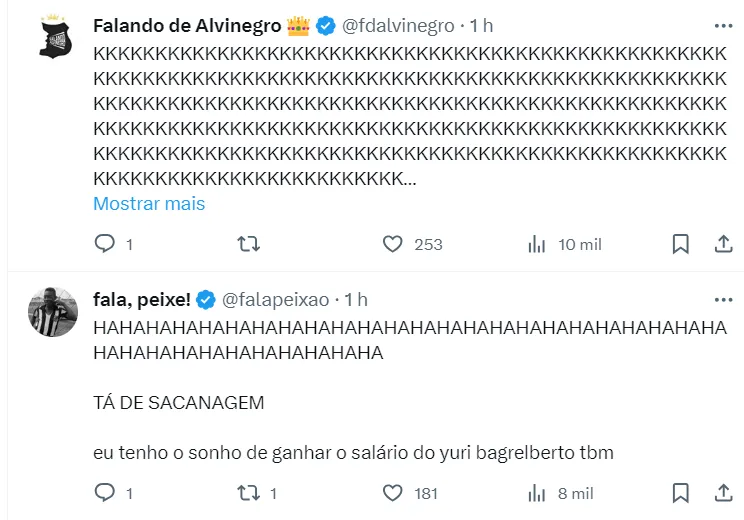Like the Falando de Alvinegro post
Viewport: 744px width, 520px height.
pos(393,244)
